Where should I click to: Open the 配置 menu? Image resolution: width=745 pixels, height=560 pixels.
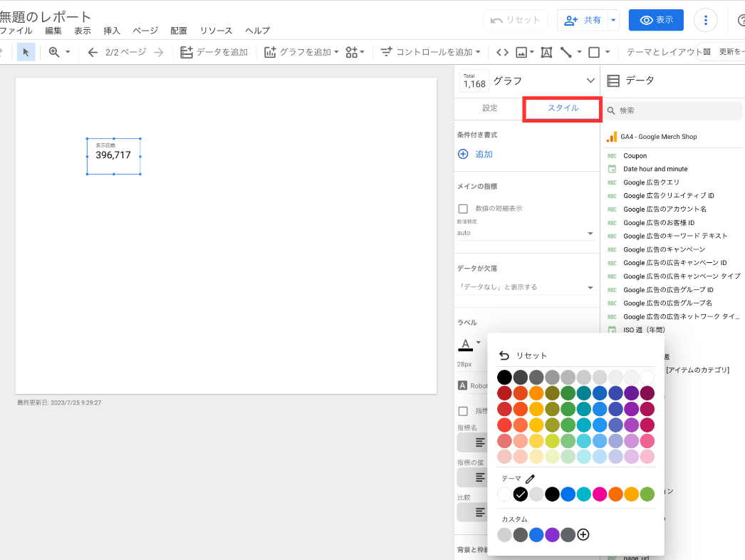coord(179,31)
